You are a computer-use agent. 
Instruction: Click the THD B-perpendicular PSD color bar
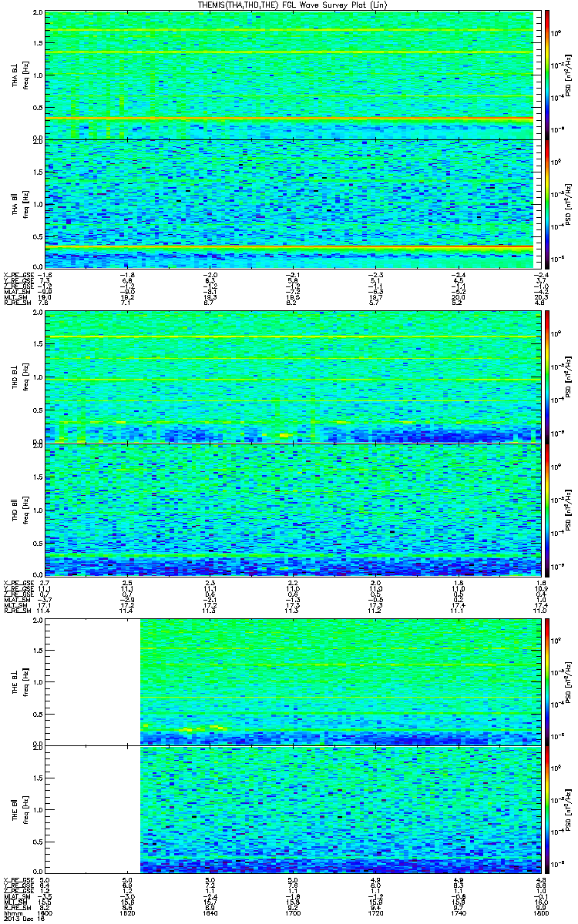(x=547, y=378)
